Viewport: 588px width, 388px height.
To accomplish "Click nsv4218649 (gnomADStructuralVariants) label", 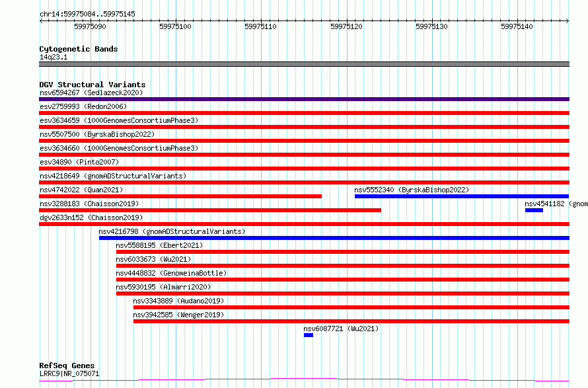I will (x=113, y=176).
